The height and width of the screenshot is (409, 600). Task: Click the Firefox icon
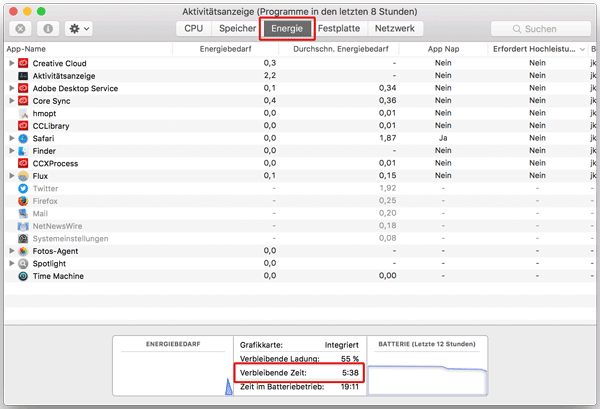(23, 201)
